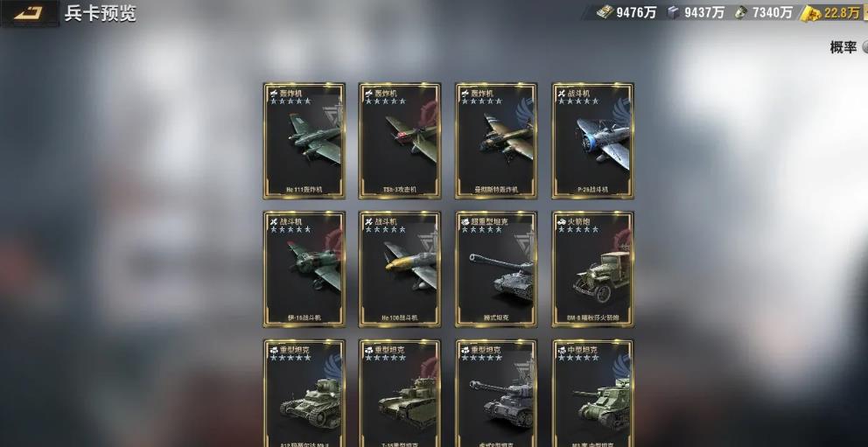Viewport: 868px width, 447px height.
Task: Open the 火箭炮 rocket launcher truck card
Action: [x=593, y=269]
